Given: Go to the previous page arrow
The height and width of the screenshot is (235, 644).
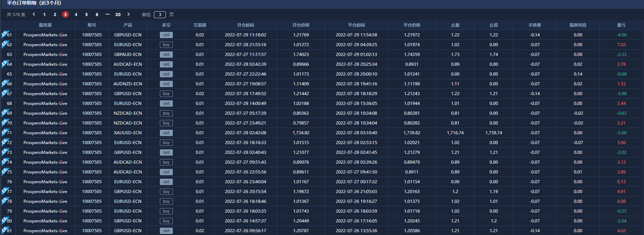Looking at the screenshot, I should pos(34,14).
